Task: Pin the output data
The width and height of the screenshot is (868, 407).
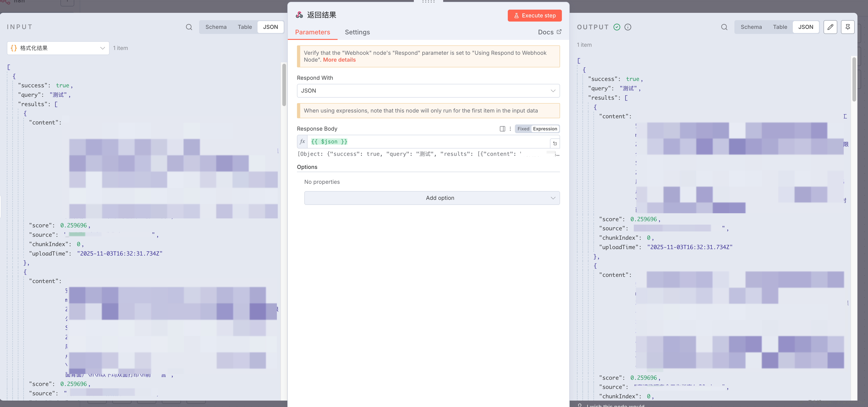Action: [x=847, y=27]
